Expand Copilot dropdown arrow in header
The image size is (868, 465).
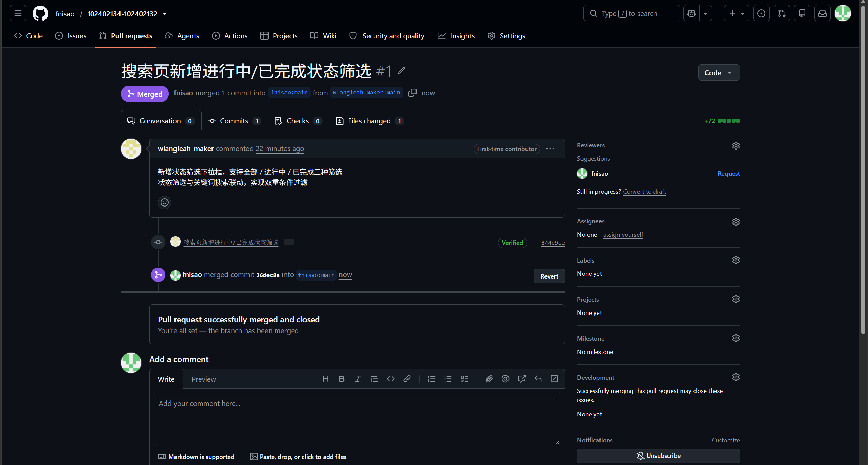(705, 14)
